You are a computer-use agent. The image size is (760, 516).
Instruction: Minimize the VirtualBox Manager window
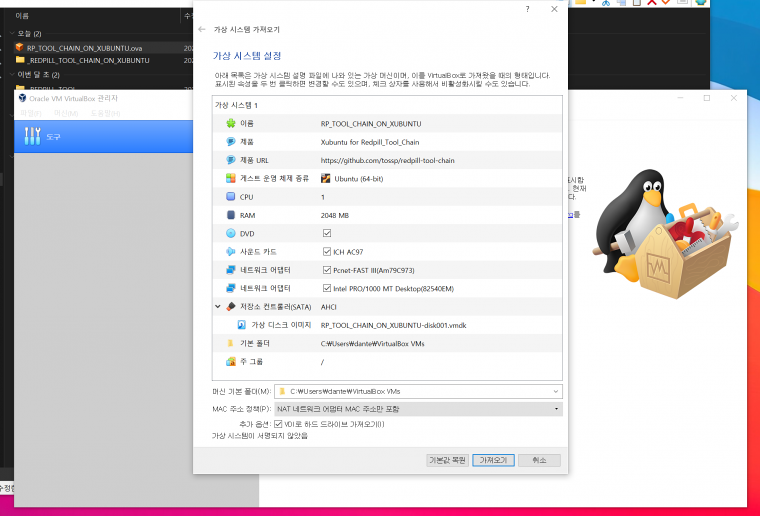[x=680, y=98]
